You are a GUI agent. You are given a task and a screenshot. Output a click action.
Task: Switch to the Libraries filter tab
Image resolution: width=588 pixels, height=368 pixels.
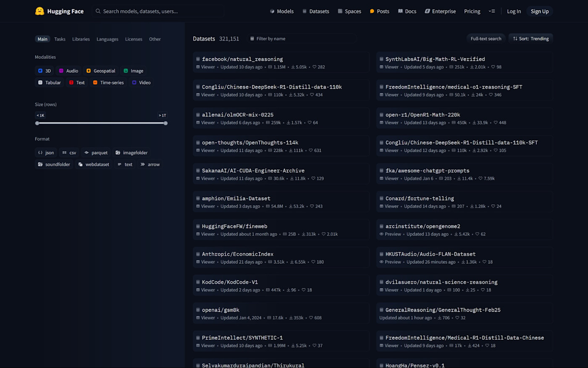(81, 39)
